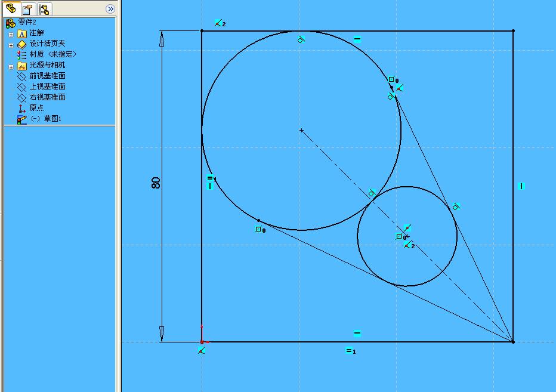Select the 设计活页夹 design binder icon
The width and height of the screenshot is (556, 392).
click(x=22, y=44)
